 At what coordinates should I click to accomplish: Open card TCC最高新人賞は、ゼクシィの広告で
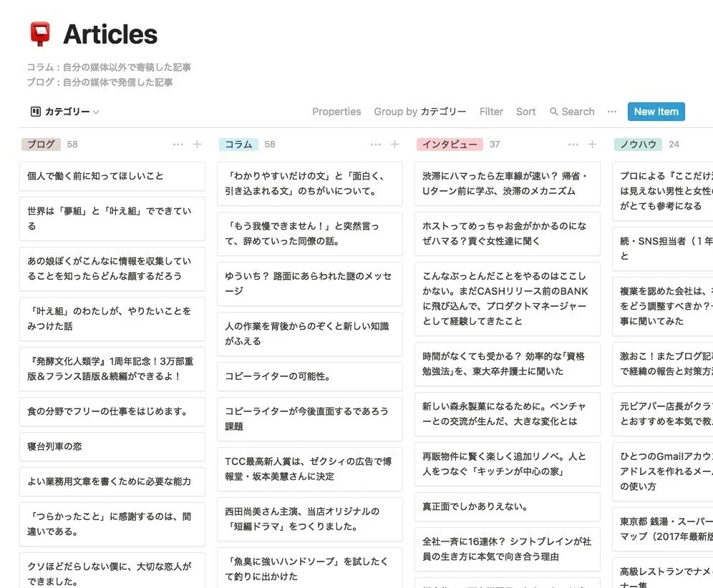pos(310,469)
